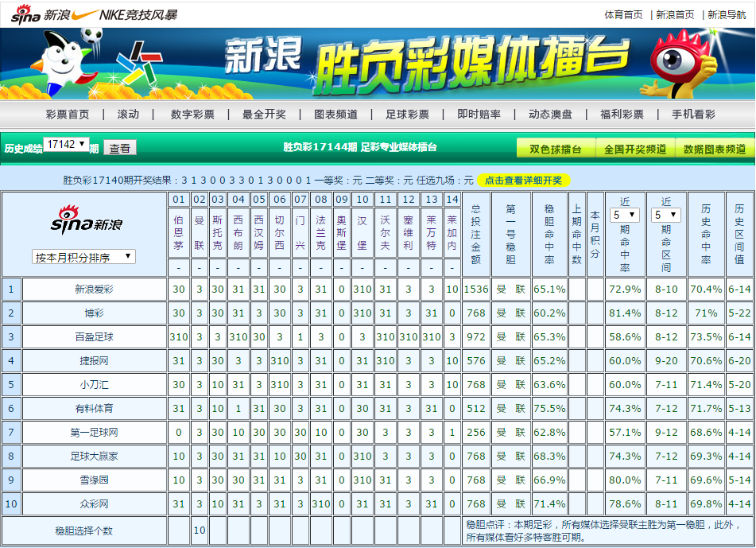Image resolution: width=756 pixels, height=548 pixels.
Task: Select media name 小刀汇 in row 5
Action: click(x=94, y=384)
